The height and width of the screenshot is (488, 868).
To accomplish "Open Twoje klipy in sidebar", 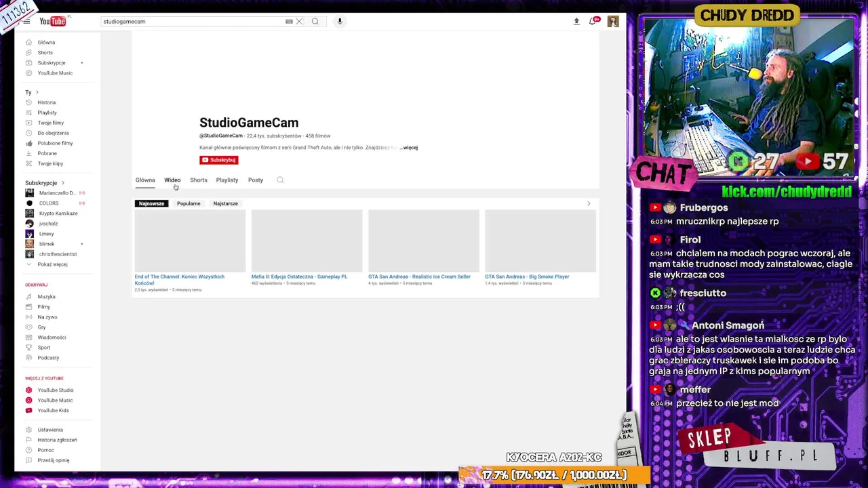I will tap(50, 164).
